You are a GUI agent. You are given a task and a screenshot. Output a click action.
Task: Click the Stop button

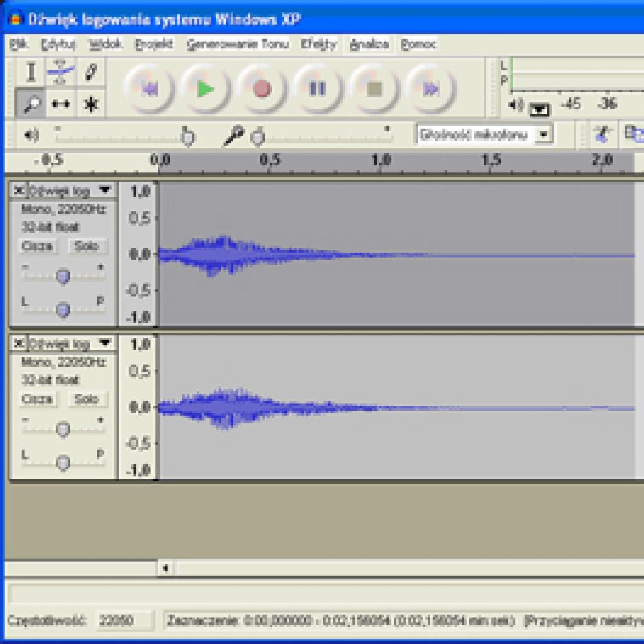pyautogui.click(x=374, y=89)
